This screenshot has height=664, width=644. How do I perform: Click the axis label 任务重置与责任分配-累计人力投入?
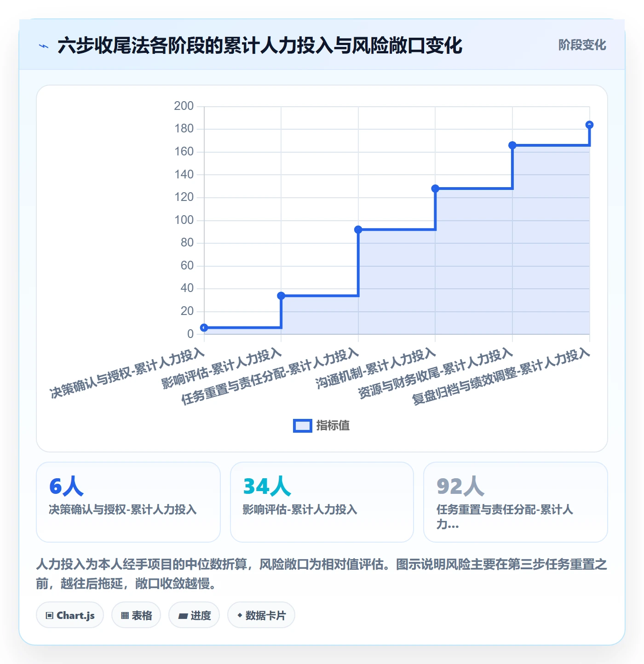pos(270,376)
